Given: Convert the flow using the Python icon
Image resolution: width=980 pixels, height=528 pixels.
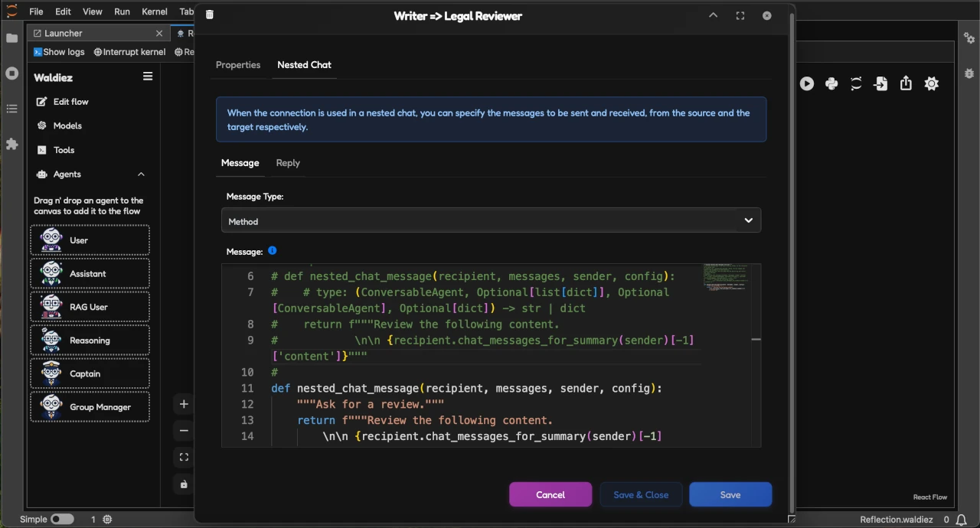Looking at the screenshot, I should [831, 83].
